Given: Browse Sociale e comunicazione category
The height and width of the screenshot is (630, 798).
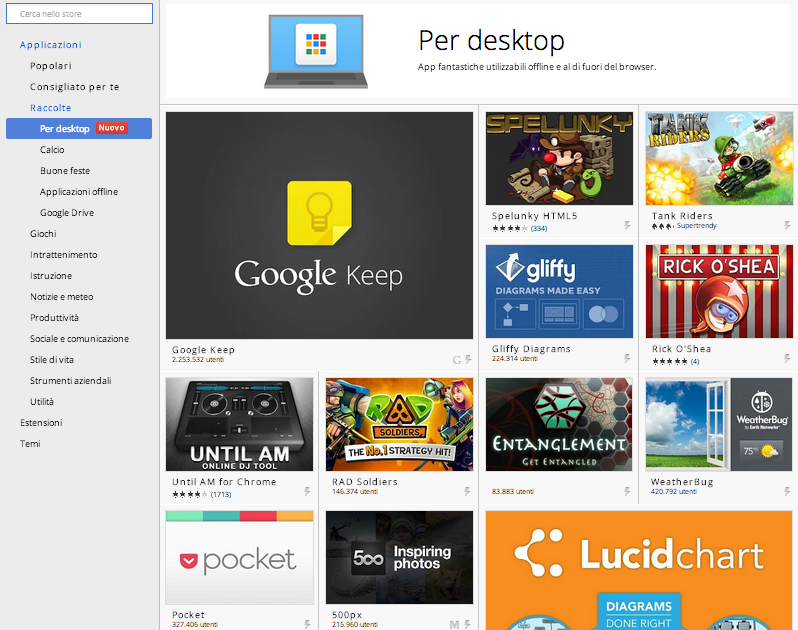Looking at the screenshot, I should point(79,338).
